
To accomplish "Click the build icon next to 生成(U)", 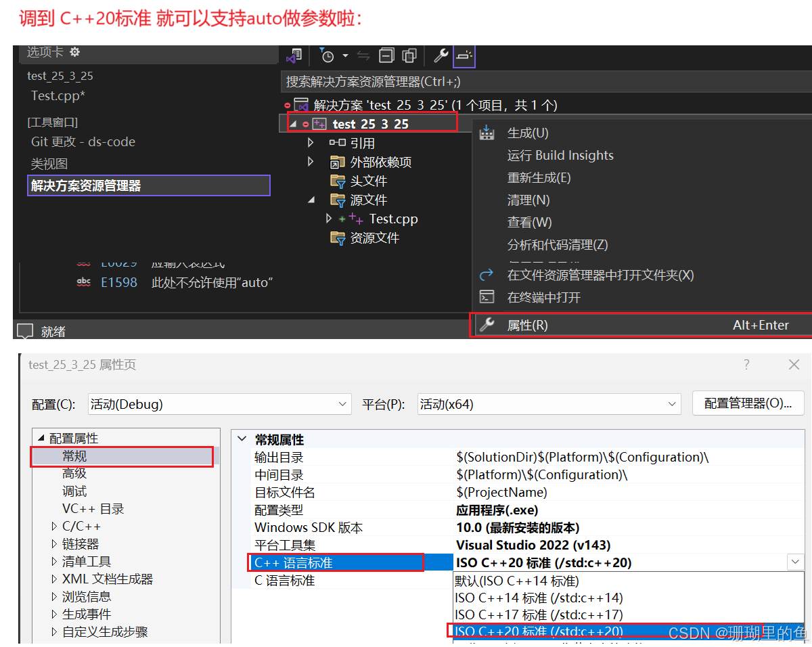I will pyautogui.click(x=487, y=133).
